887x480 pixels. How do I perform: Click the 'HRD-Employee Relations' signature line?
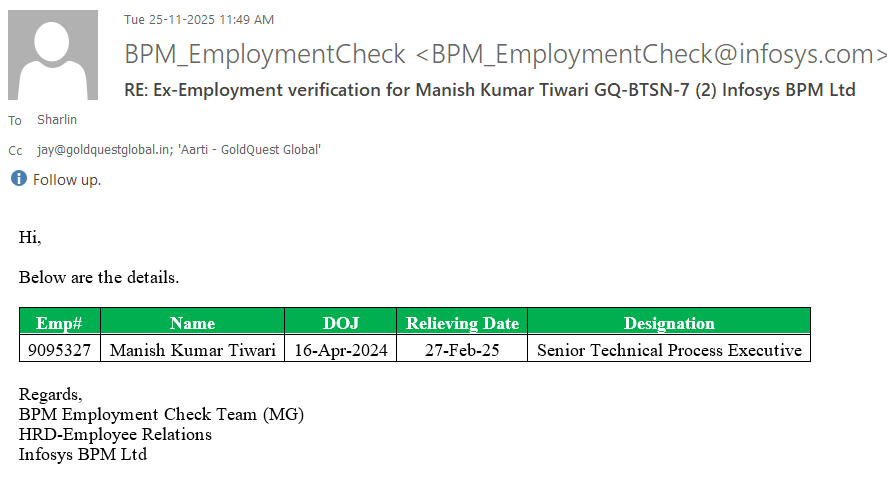pyautogui.click(x=115, y=434)
